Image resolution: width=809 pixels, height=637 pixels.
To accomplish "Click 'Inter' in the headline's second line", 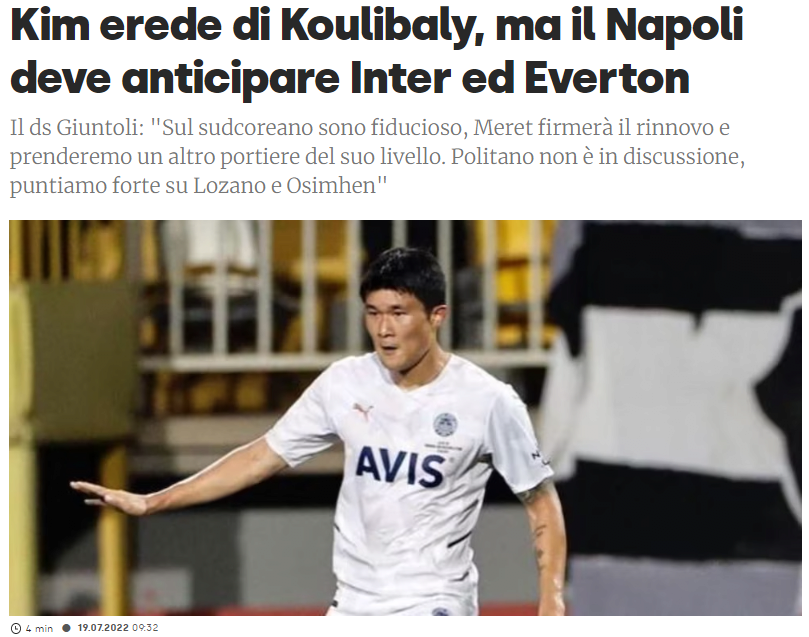I will [x=401, y=77].
